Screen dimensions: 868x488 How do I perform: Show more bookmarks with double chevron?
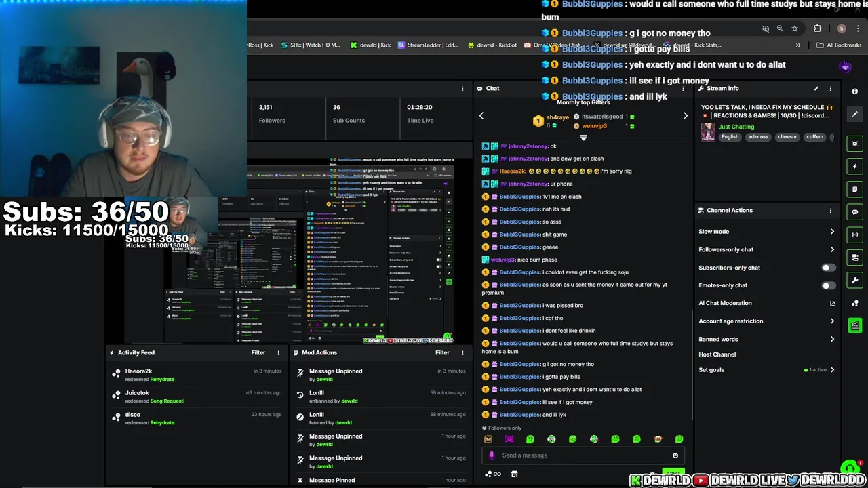(x=798, y=45)
